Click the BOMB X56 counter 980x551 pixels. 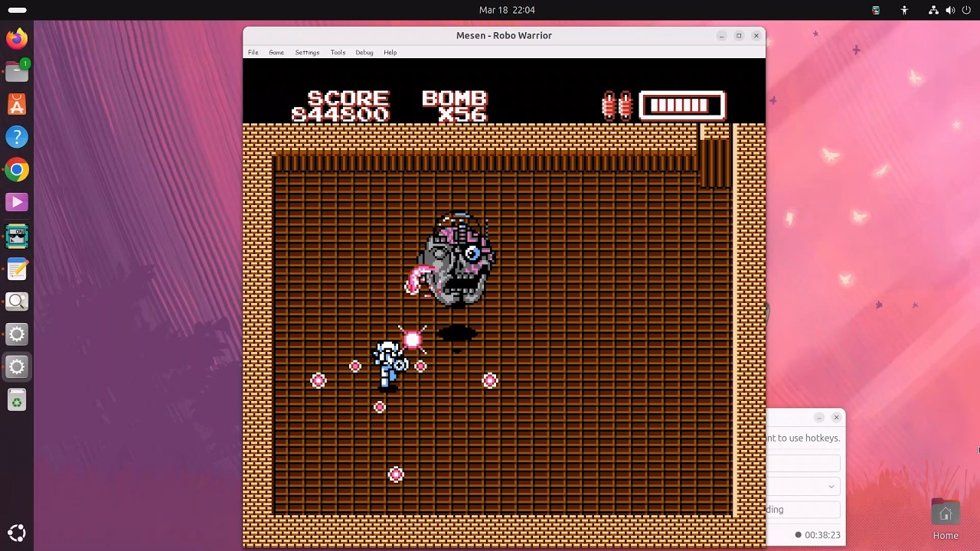click(x=455, y=106)
